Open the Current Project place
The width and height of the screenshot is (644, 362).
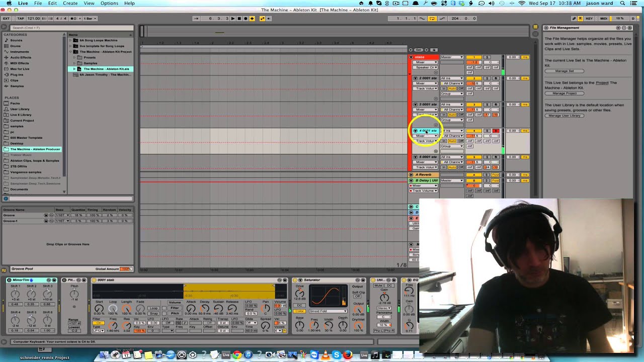pyautogui.click(x=22, y=121)
